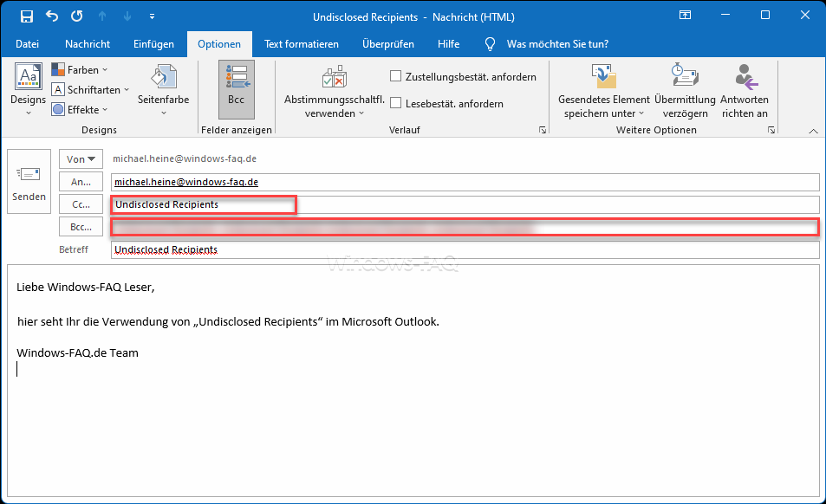
Task: Click the Bcc... button
Action: [81, 227]
